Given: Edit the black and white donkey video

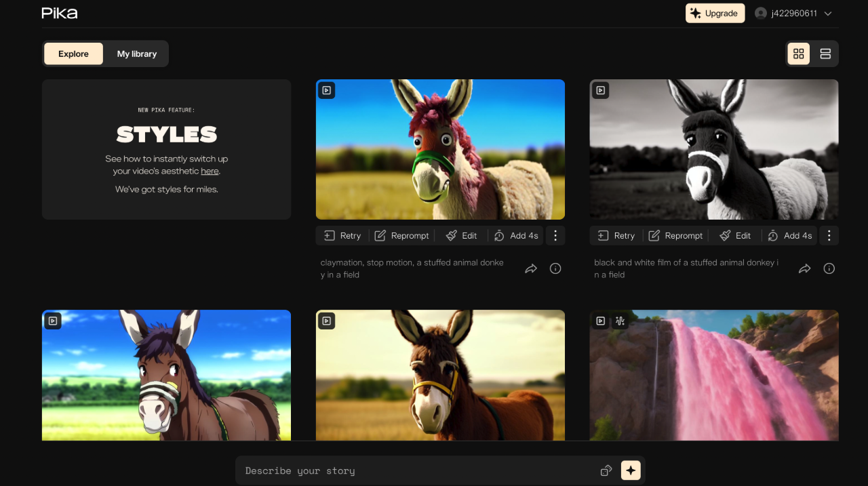Looking at the screenshot, I should click(x=735, y=235).
